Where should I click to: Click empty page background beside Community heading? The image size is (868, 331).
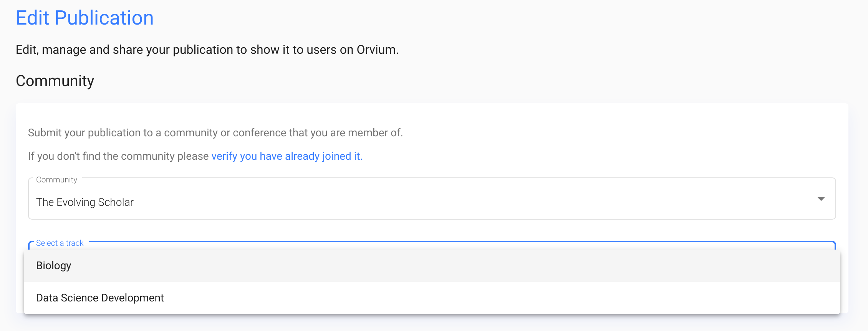[461, 81]
